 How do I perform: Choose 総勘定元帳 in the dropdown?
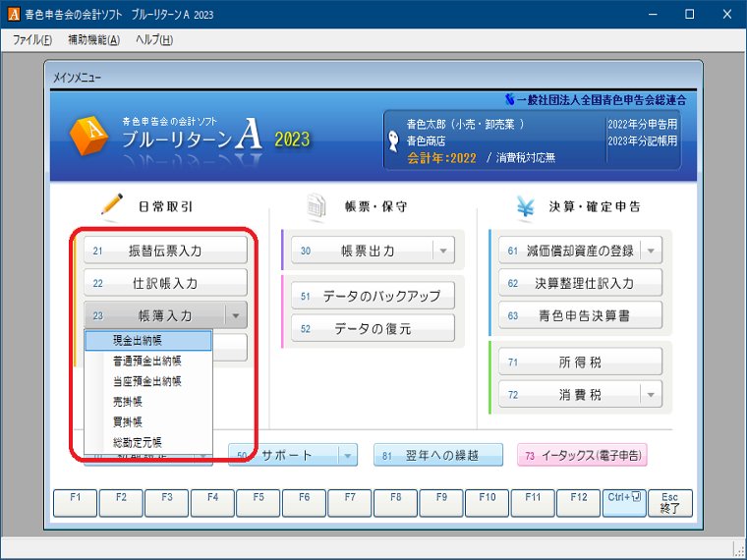pos(148,443)
